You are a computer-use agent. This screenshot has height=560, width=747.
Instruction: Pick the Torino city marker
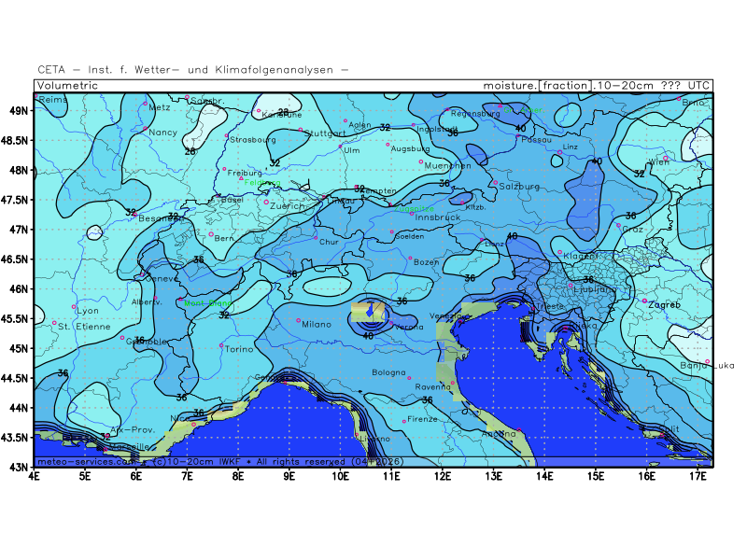click(221, 345)
